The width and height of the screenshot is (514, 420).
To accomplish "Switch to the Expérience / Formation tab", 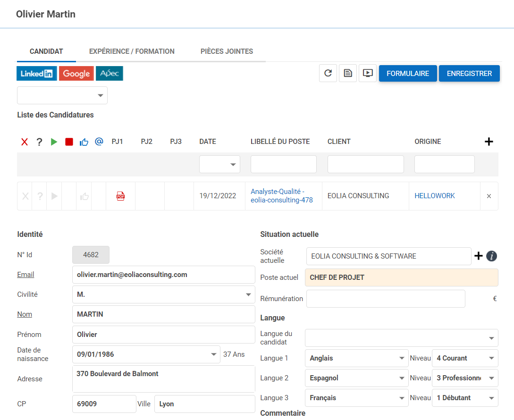I will (x=132, y=51).
